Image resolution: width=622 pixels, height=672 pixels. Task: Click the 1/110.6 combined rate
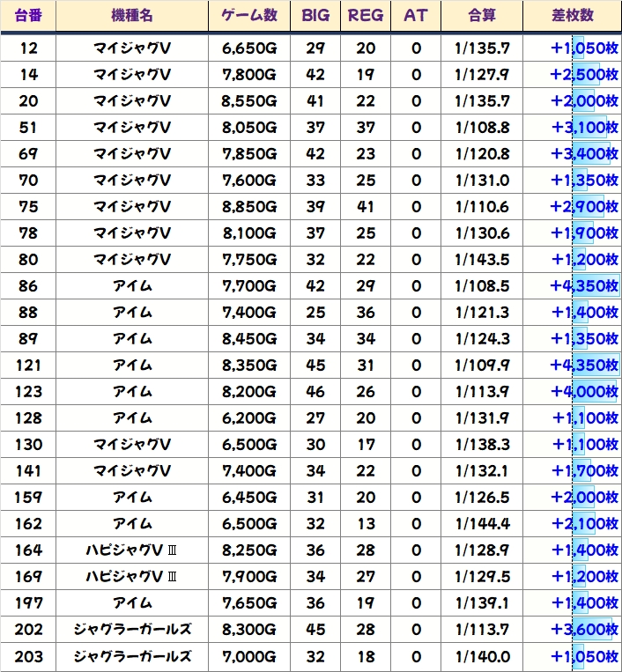point(482,207)
